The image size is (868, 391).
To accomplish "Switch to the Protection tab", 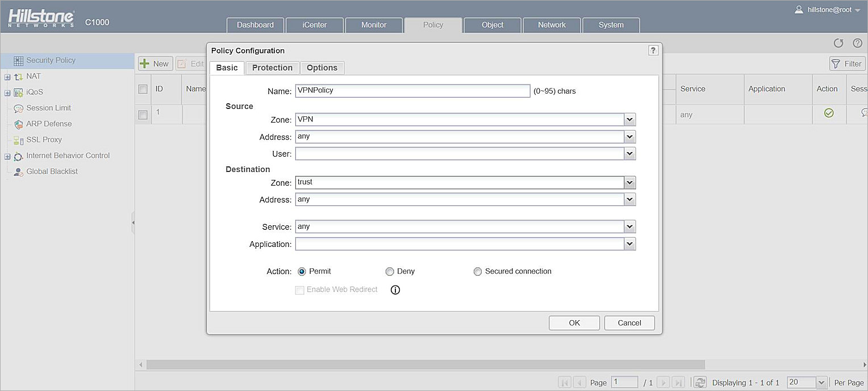I will coord(272,68).
